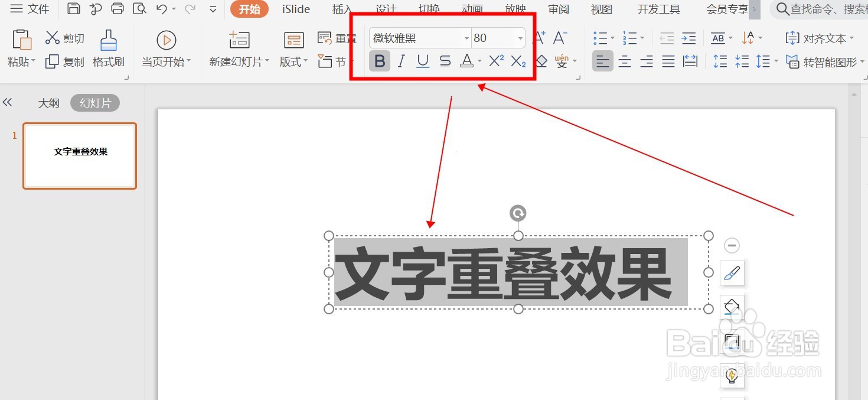
Task: Toggle strikethrough formatting
Action: click(x=445, y=61)
